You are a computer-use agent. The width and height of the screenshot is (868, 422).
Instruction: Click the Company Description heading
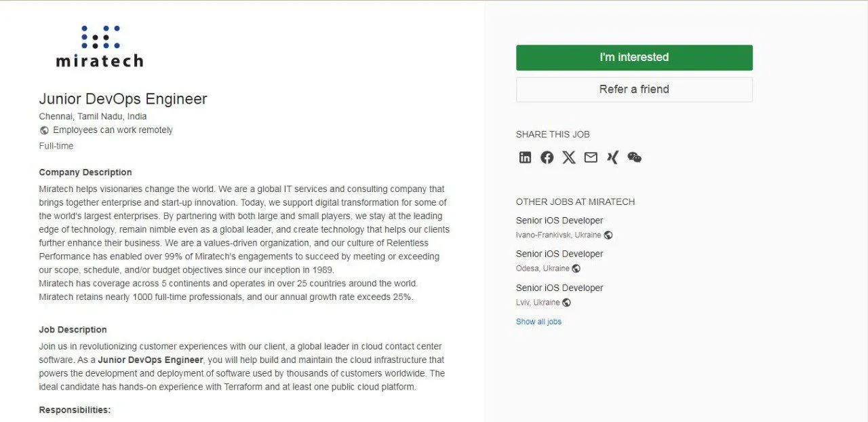[x=85, y=172]
